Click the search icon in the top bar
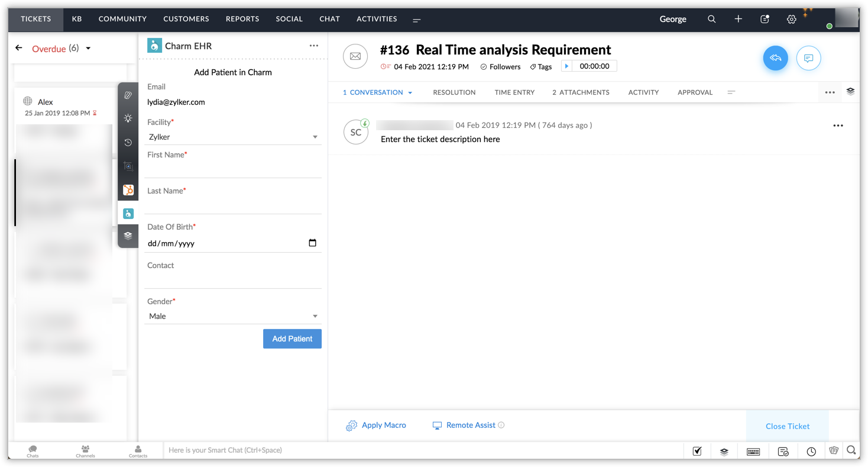Screen dimensions: 868x467 tap(711, 19)
